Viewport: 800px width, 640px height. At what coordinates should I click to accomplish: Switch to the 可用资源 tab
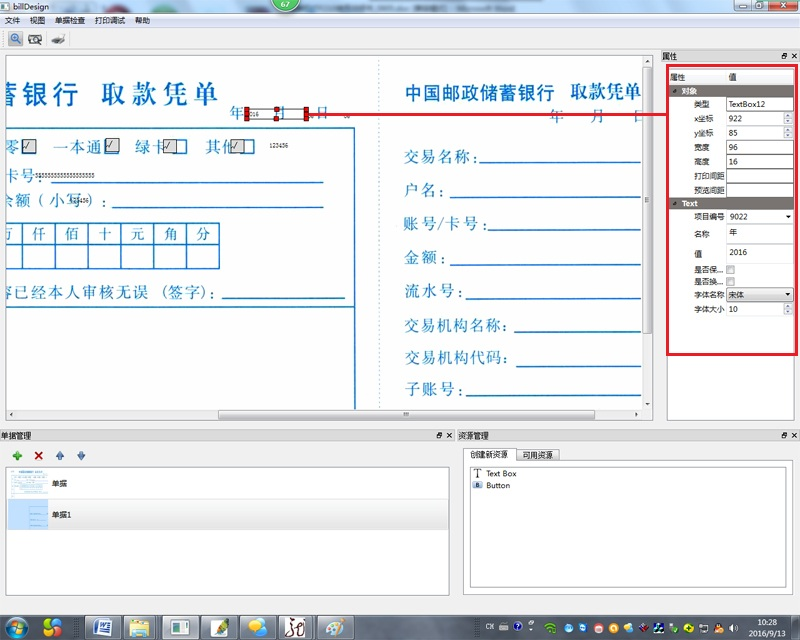click(538, 455)
